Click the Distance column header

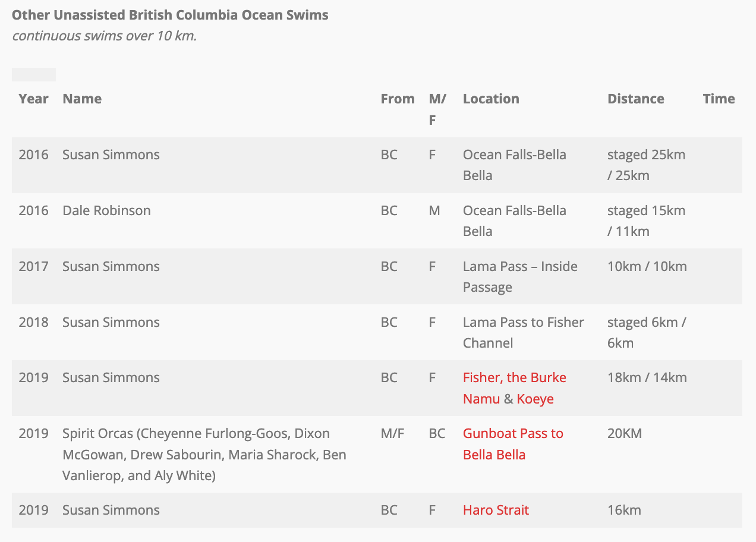[636, 99]
